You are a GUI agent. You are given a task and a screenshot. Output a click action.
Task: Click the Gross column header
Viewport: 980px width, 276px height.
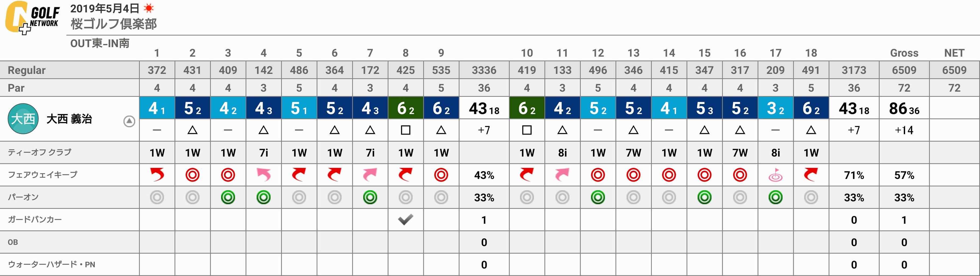(x=904, y=53)
